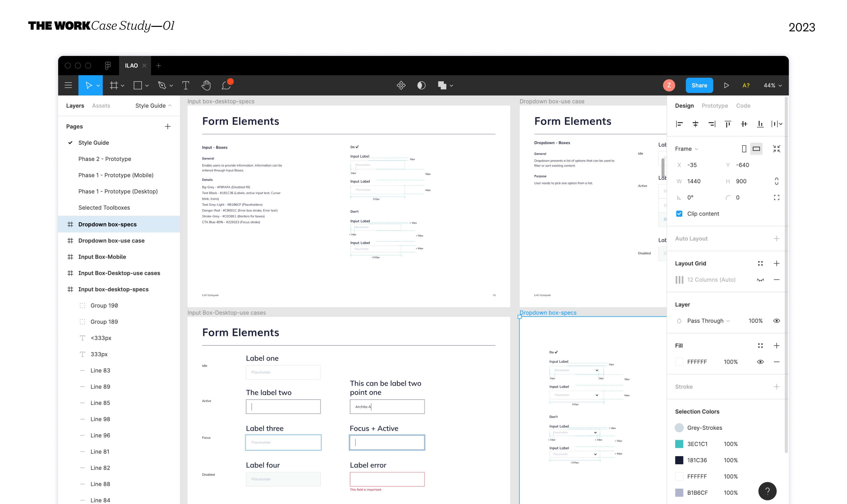Viewport: 847px width, 504px height.
Task: Open the 44% zoom dropdown
Action: tap(772, 86)
